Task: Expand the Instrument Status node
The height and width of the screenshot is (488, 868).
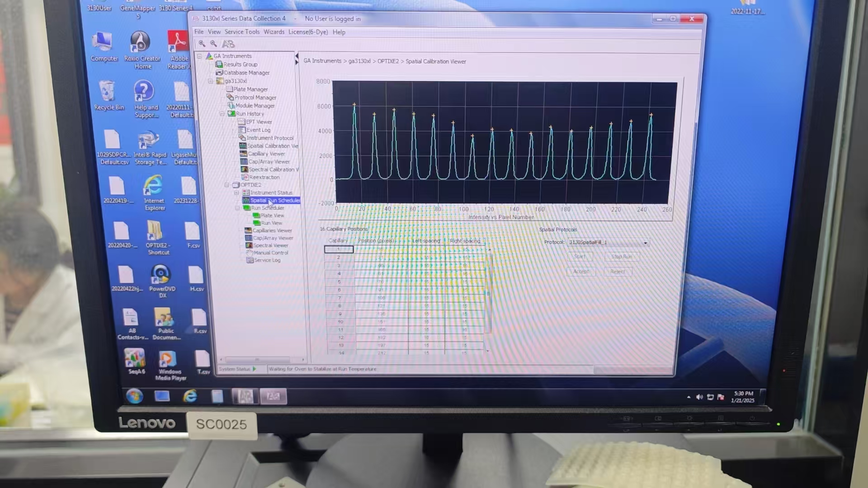Action: 236,192
